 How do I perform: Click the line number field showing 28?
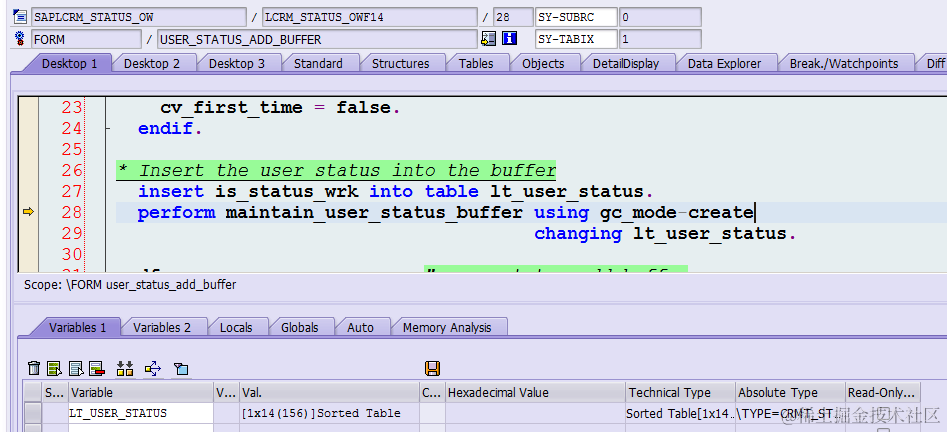[513, 17]
